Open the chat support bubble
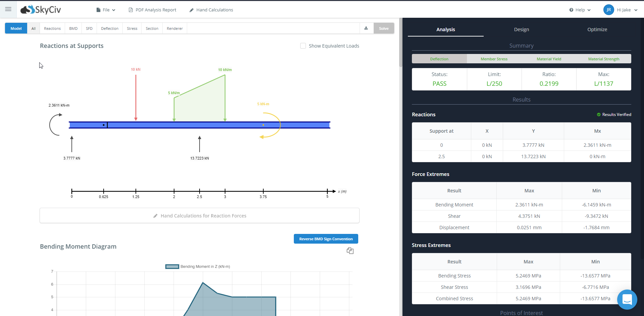 [x=627, y=300]
